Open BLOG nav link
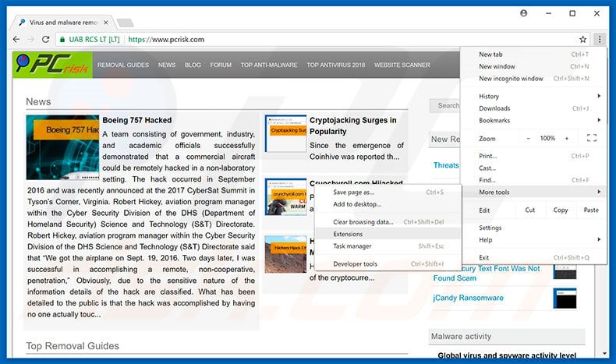The width and height of the screenshot is (616, 364). [193, 65]
